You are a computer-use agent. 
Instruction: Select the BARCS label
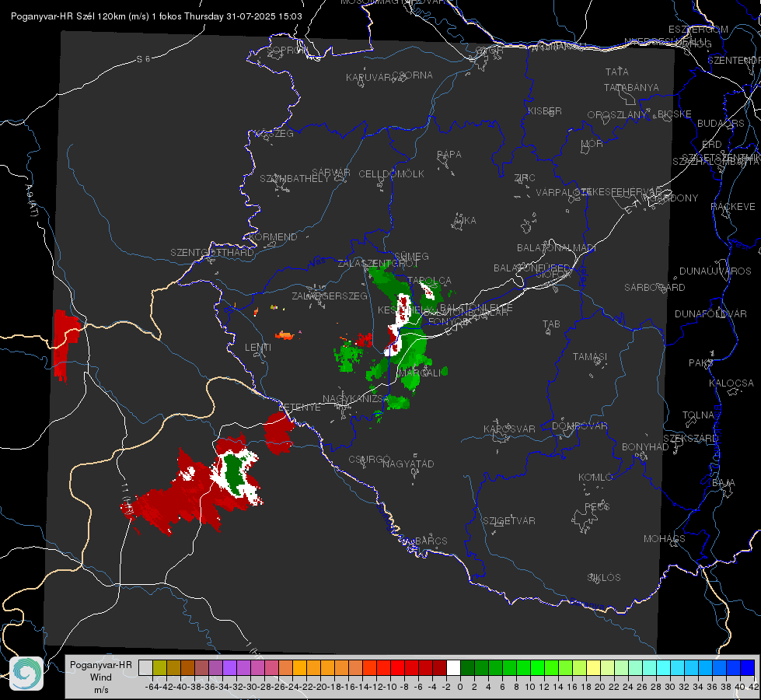pyautogui.click(x=431, y=541)
